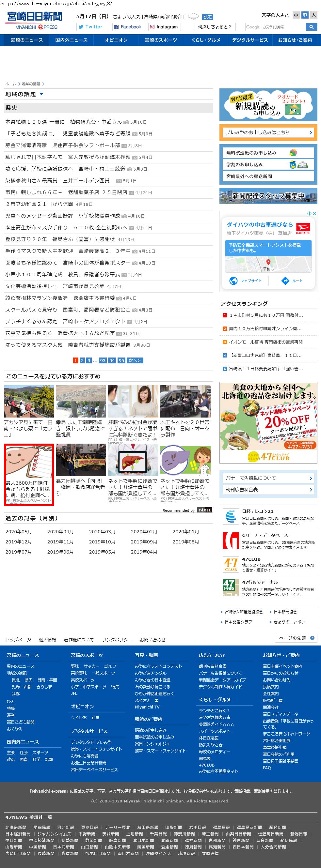Open the Instagram social link

pyautogui.click(x=164, y=27)
